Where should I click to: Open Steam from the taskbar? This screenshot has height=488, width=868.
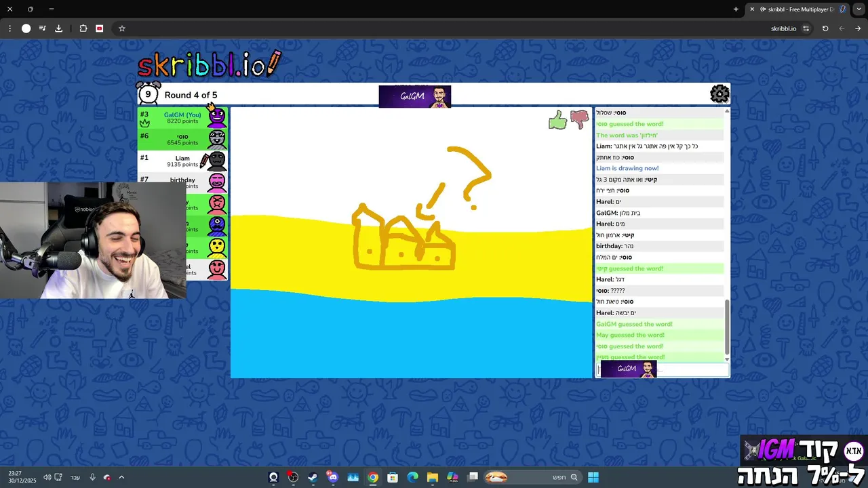coord(313,477)
